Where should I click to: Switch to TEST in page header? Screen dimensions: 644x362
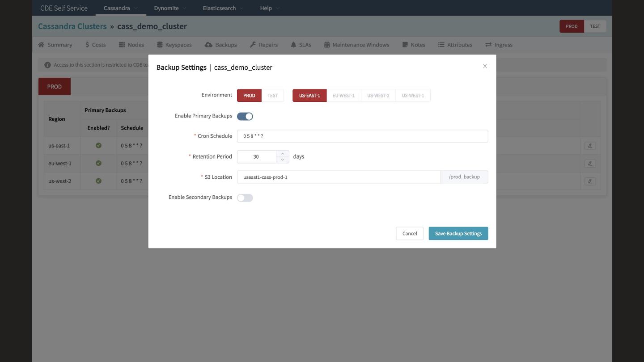[595, 26]
